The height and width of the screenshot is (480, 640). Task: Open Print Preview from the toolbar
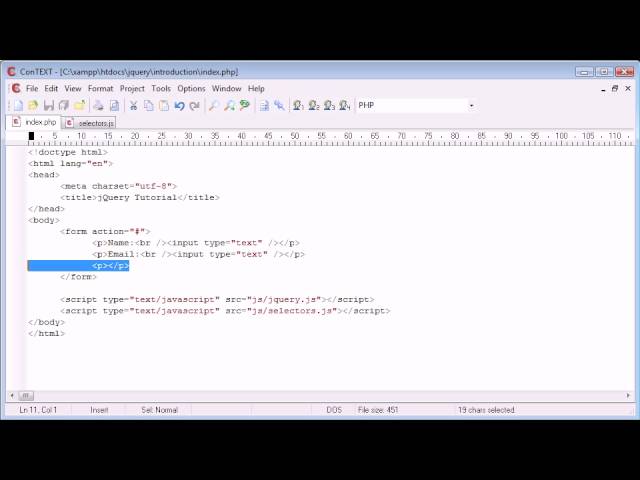pyautogui.click(x=114, y=106)
